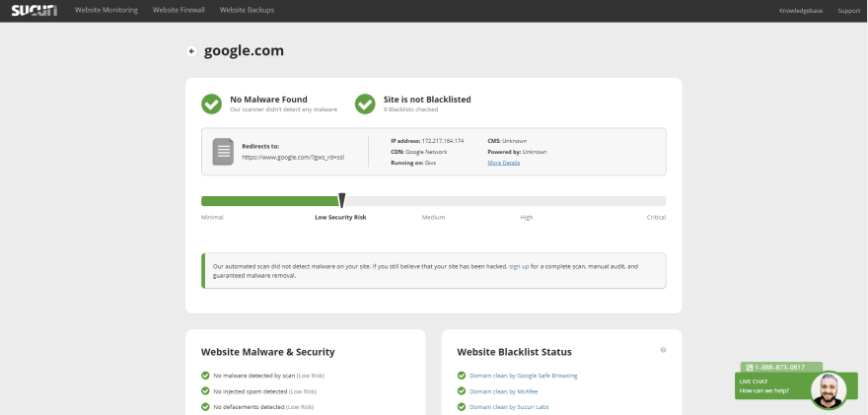This screenshot has width=868, height=415.
Task: Click the phone icon beside 1-888-873-0817
Action: tap(750, 368)
